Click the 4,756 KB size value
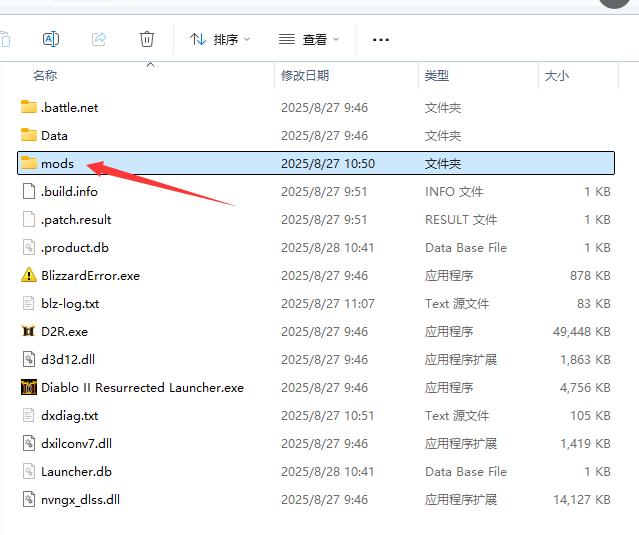The image size is (639, 535). tap(585, 387)
